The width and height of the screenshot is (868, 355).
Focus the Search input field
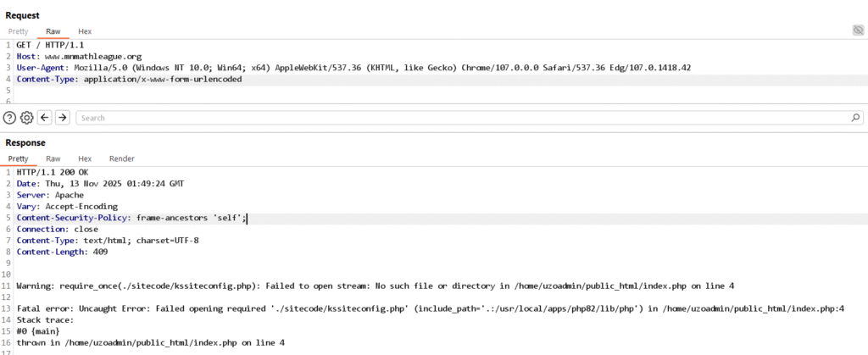(458, 118)
